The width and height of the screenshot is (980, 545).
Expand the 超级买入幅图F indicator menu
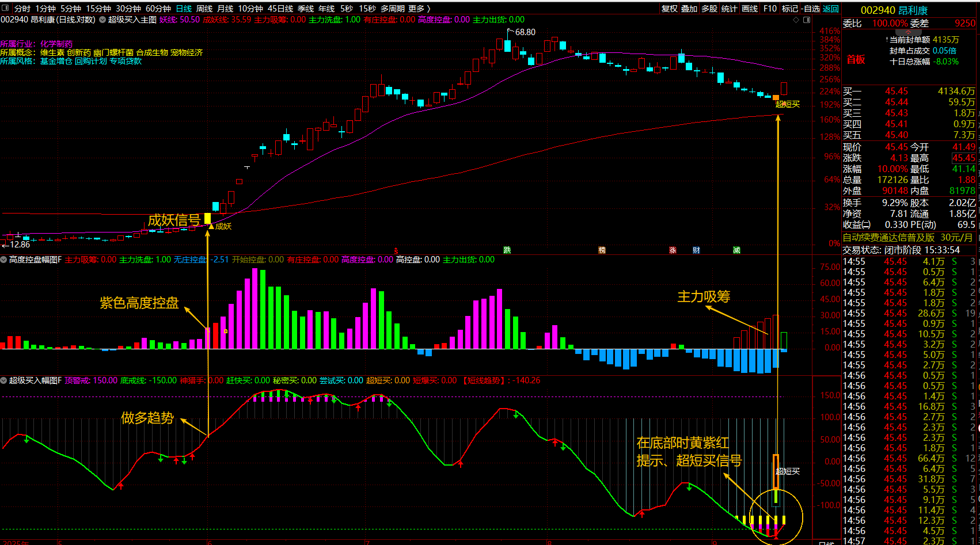tap(4, 380)
